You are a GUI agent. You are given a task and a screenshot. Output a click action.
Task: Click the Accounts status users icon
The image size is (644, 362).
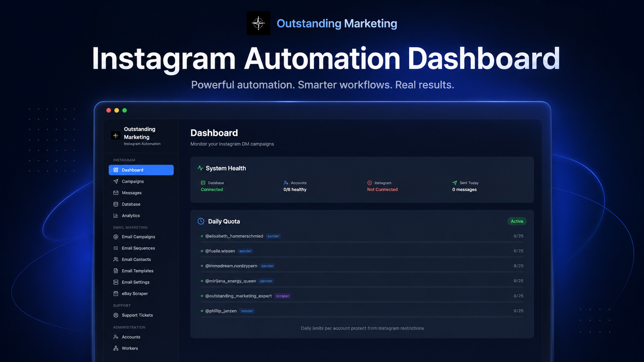pos(286,183)
